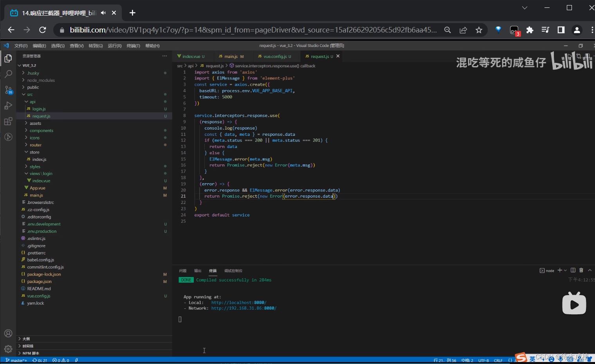Go back in the browser
This screenshot has height=364, width=595.
(x=11, y=30)
